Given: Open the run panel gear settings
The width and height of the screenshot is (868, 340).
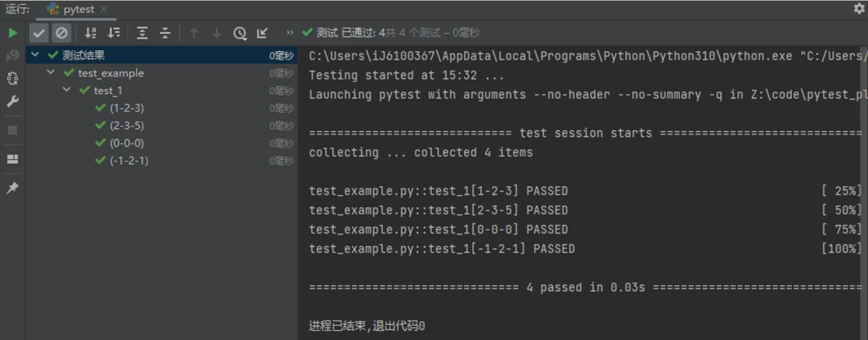Looking at the screenshot, I should tap(859, 9).
